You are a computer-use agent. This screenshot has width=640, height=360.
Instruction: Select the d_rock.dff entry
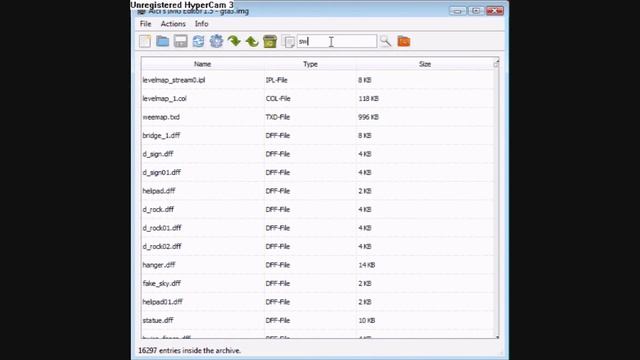158,209
